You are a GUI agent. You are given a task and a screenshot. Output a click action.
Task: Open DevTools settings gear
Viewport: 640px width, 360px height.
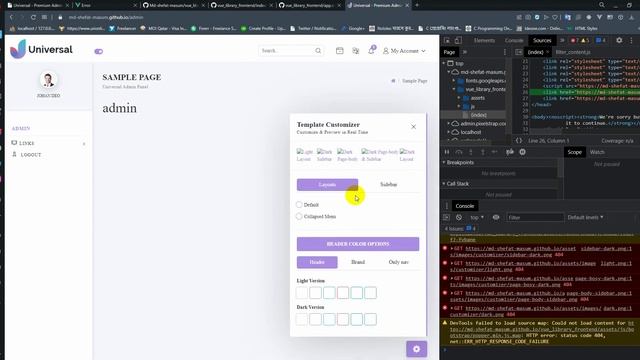coord(619,40)
